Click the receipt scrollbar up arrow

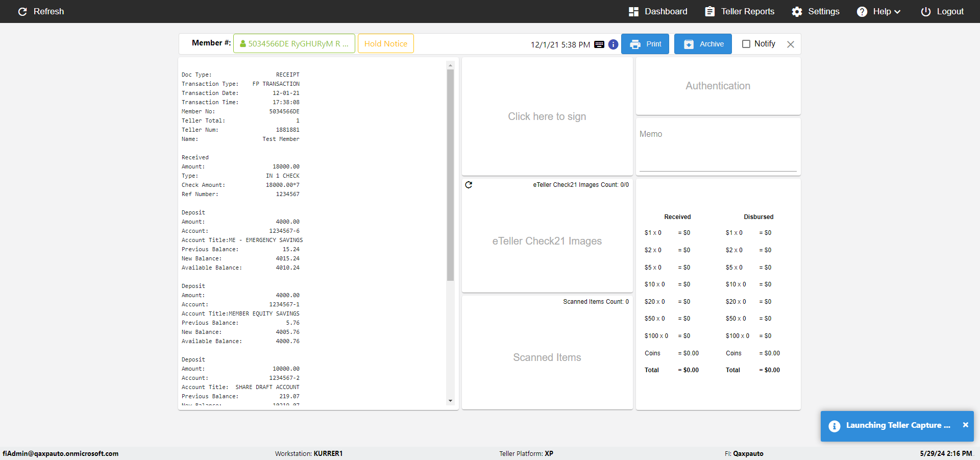click(450, 65)
